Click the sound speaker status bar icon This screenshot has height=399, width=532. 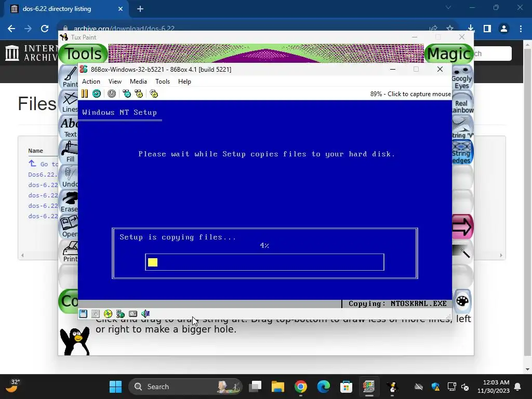pos(145,313)
